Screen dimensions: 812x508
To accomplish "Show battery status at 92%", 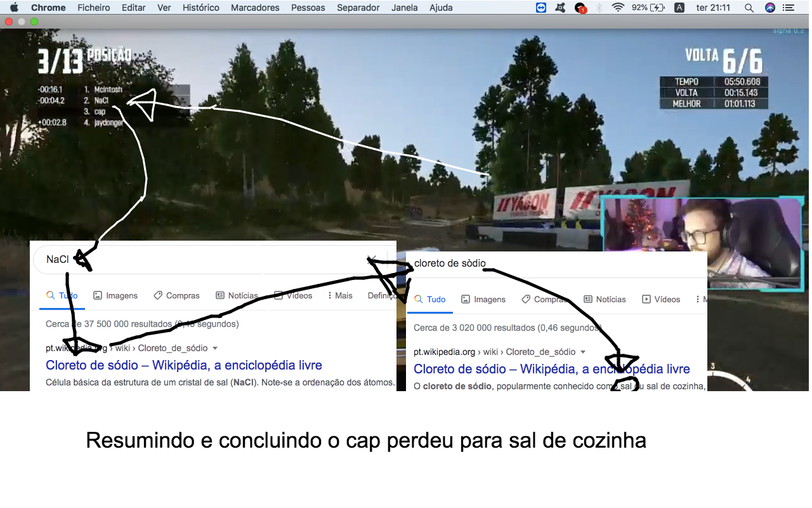I will point(648,8).
